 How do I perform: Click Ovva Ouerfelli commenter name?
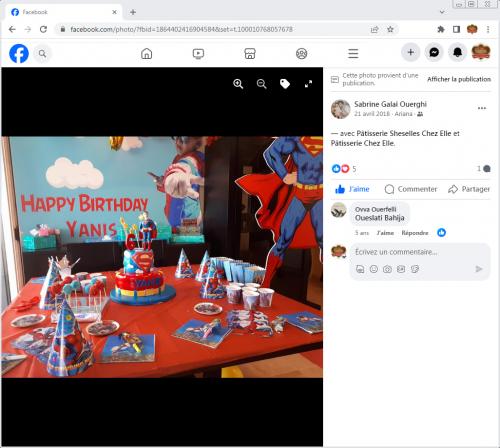pos(375,209)
